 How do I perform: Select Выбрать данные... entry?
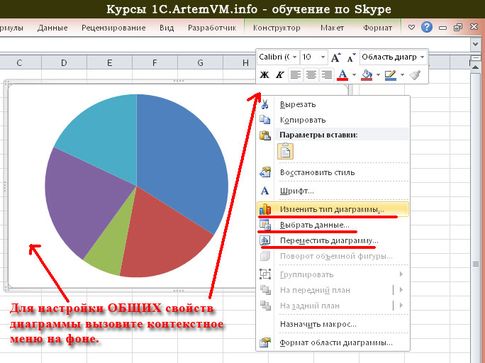click(333, 225)
